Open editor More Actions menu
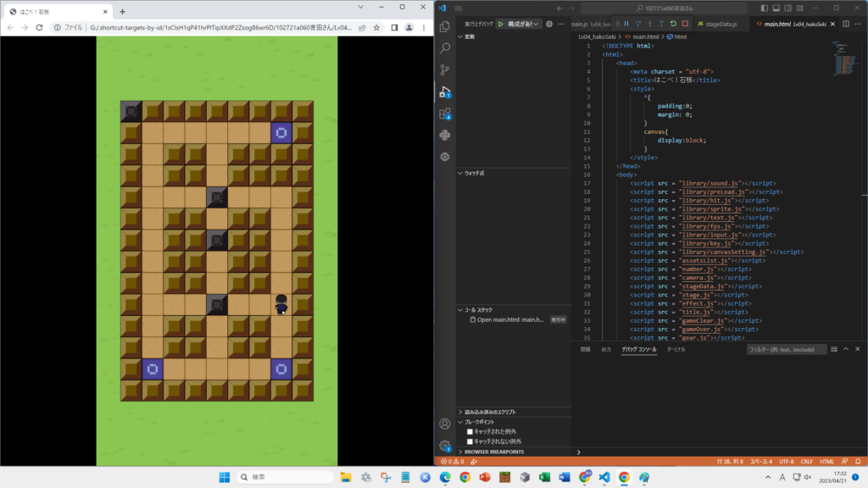 tap(858, 24)
